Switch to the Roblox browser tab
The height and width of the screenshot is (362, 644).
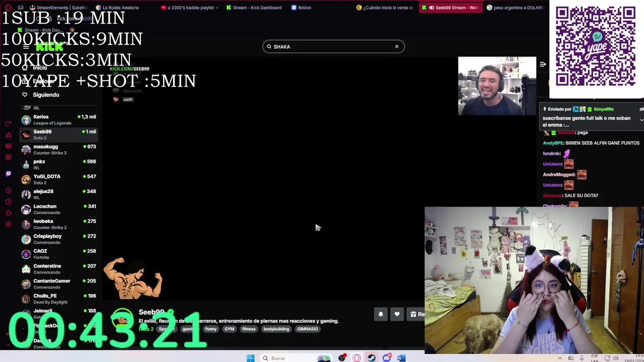click(302, 8)
